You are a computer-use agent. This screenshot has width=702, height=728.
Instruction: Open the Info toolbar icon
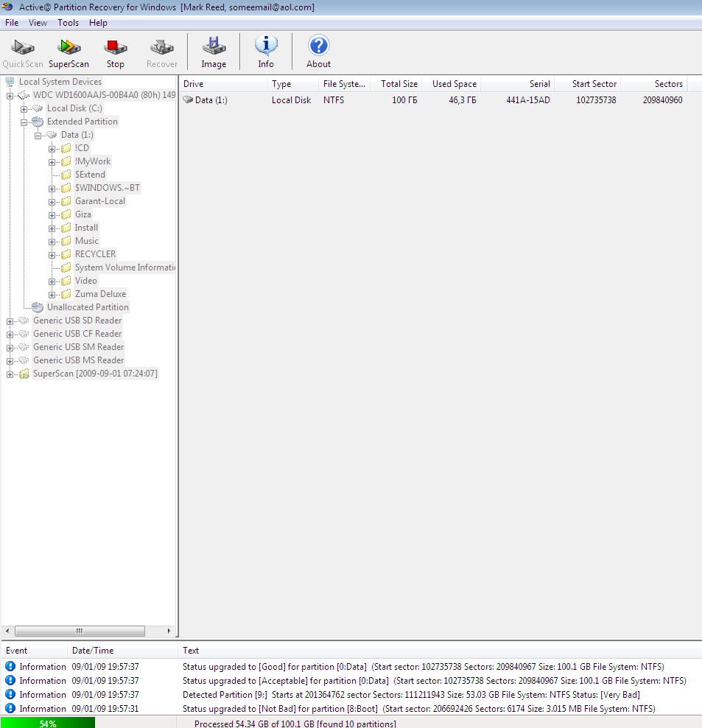(266, 46)
